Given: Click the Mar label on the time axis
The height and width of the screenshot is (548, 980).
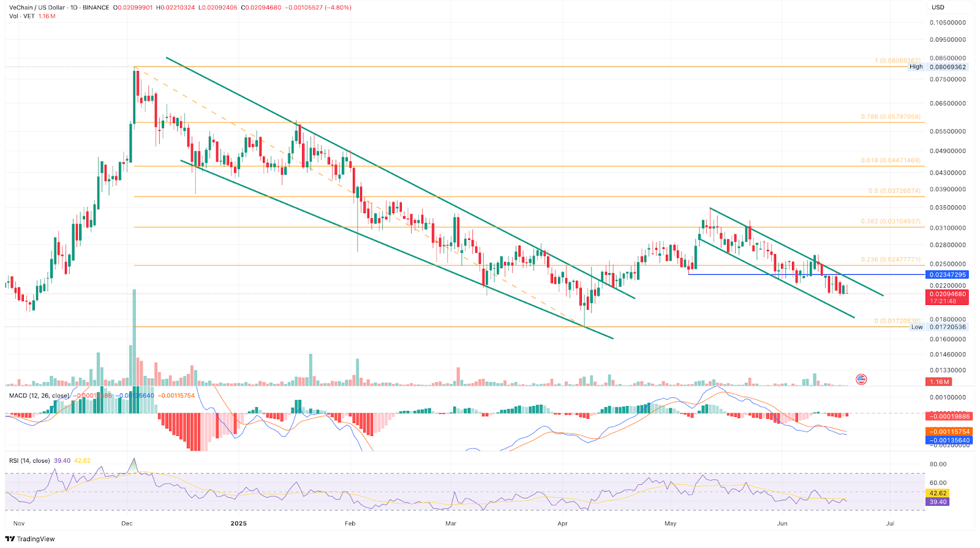Looking at the screenshot, I should [451, 524].
